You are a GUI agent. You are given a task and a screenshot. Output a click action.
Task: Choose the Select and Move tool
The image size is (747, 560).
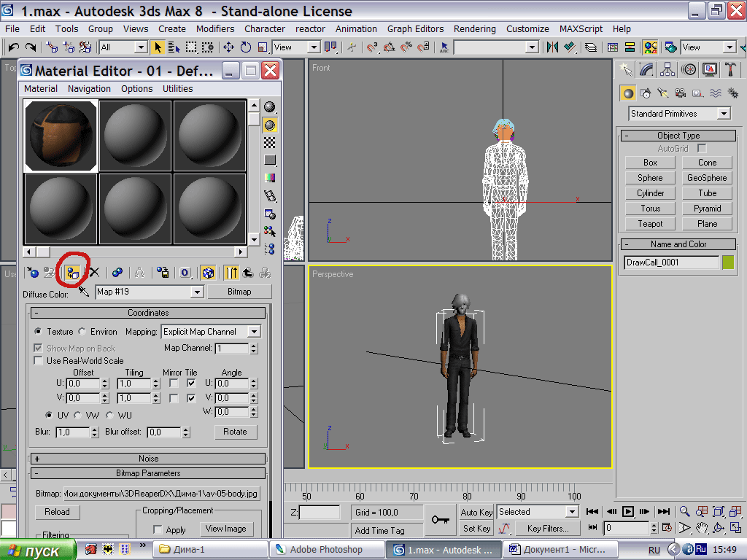(228, 47)
